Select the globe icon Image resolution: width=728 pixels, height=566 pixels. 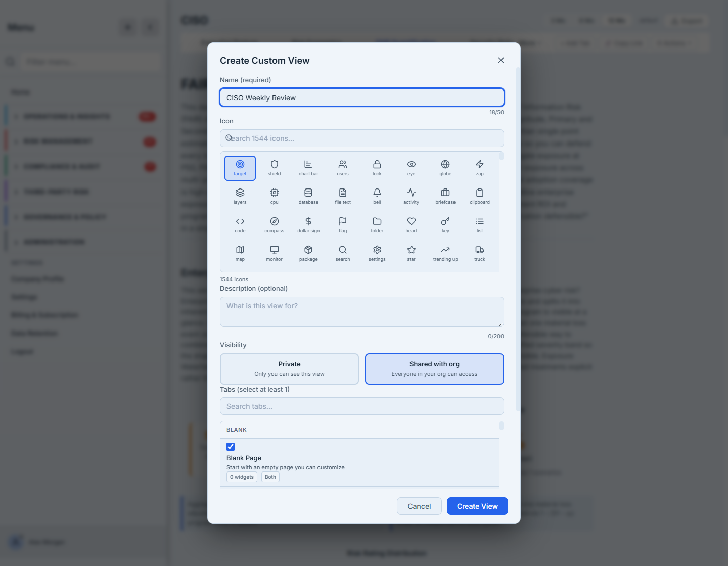pyautogui.click(x=445, y=168)
